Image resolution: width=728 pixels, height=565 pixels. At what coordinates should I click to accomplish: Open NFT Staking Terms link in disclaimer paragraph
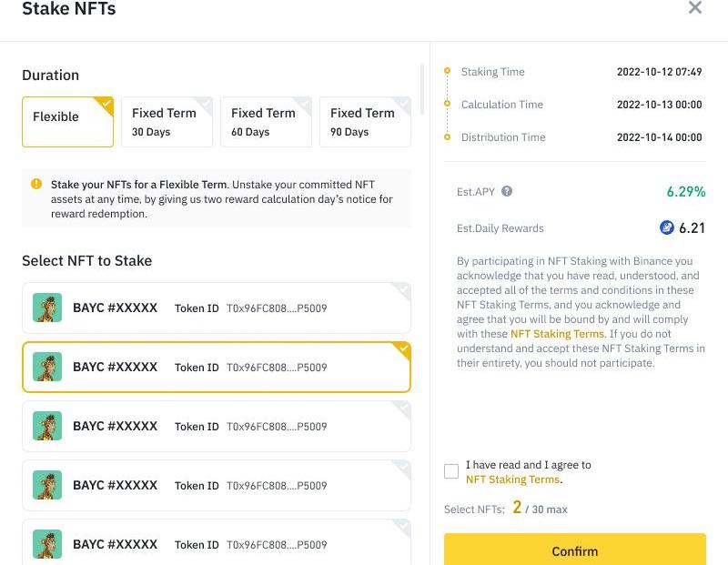558,334
